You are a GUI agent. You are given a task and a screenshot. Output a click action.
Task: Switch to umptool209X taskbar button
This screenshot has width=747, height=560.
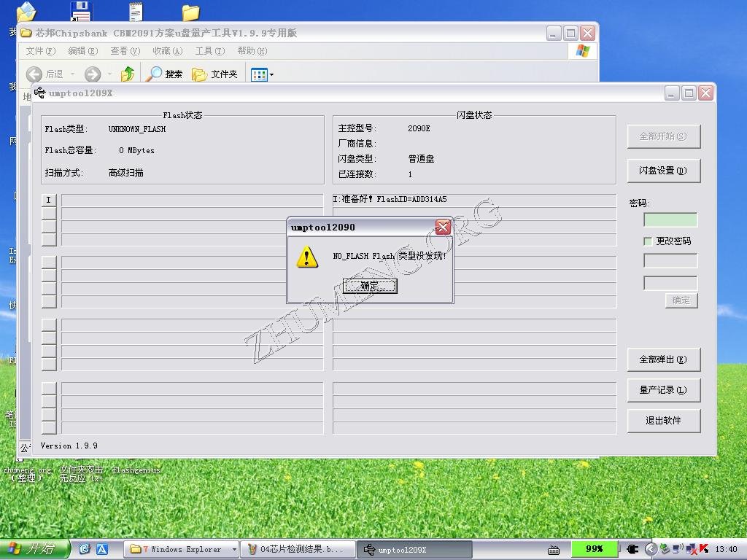coord(415,550)
